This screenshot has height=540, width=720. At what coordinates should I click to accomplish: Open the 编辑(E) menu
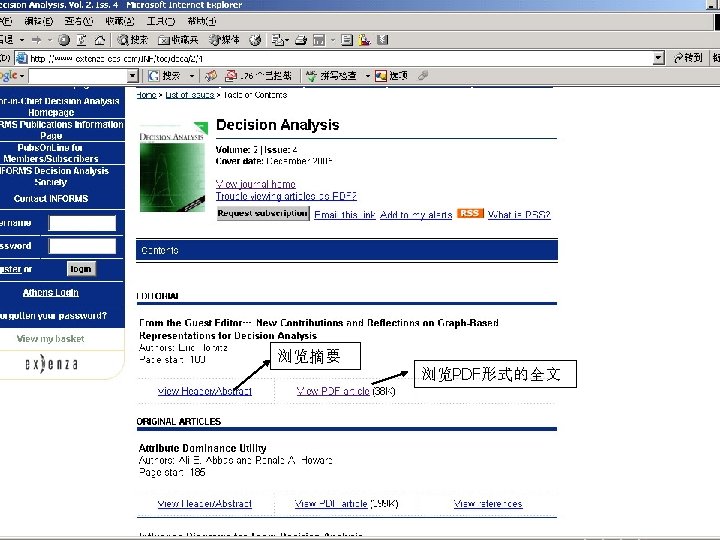(39, 21)
